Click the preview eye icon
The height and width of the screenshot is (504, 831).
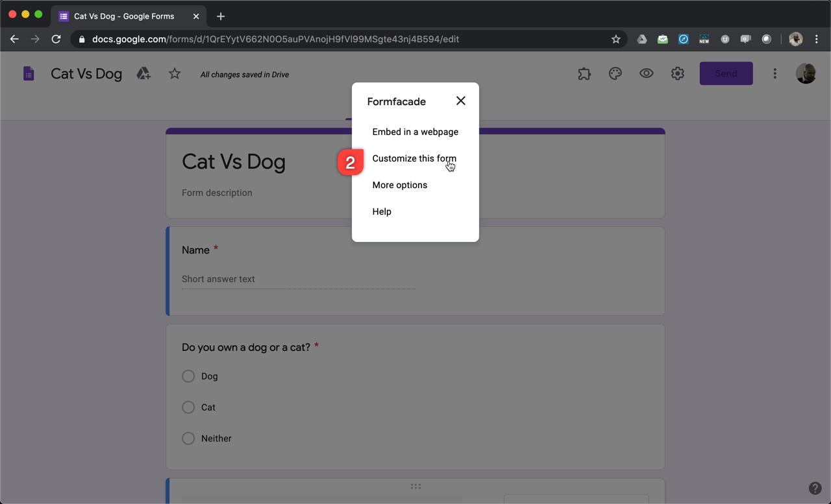pyautogui.click(x=647, y=74)
